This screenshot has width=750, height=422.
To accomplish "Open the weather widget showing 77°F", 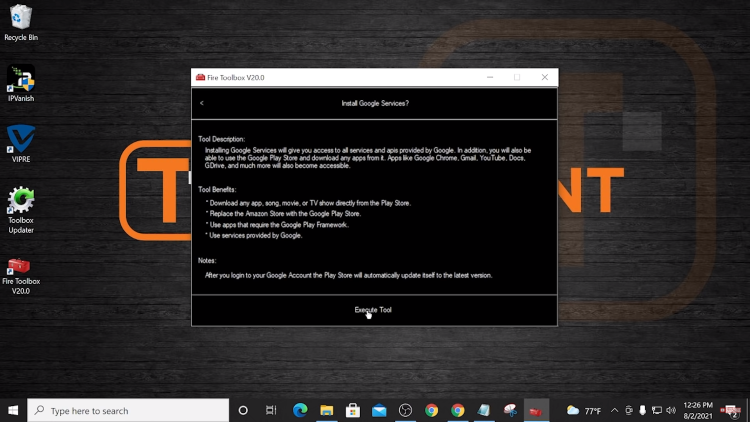I will point(585,410).
